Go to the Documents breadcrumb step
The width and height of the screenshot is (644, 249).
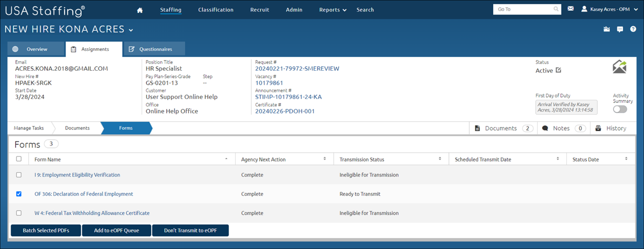point(77,128)
